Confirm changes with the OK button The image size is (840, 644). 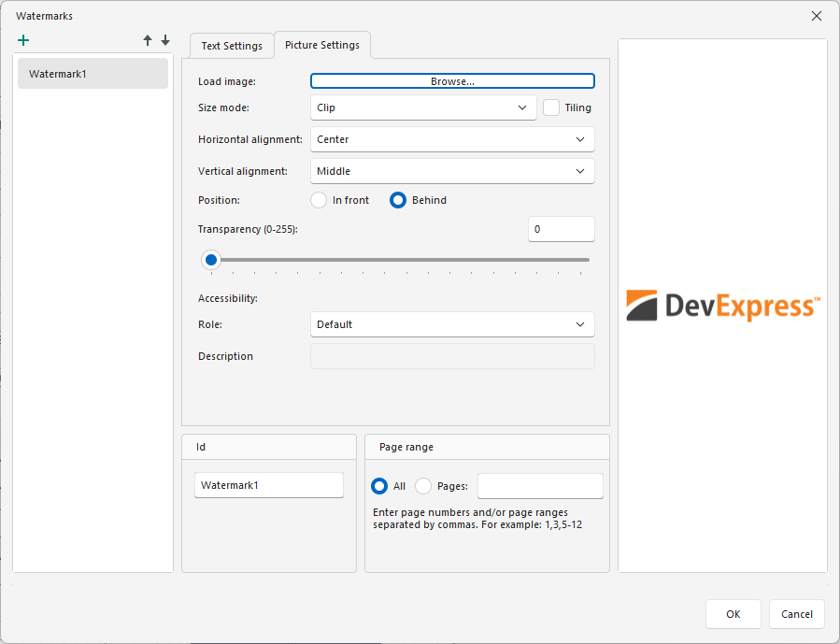coord(733,614)
